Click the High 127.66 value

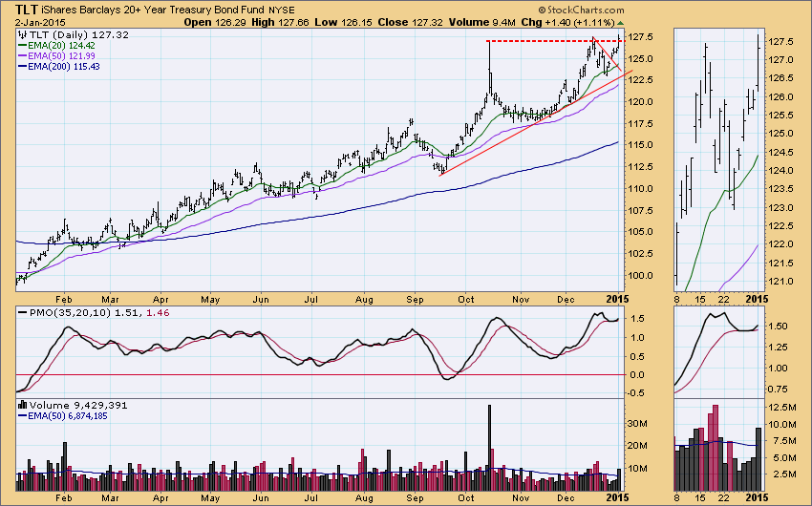[x=280, y=22]
